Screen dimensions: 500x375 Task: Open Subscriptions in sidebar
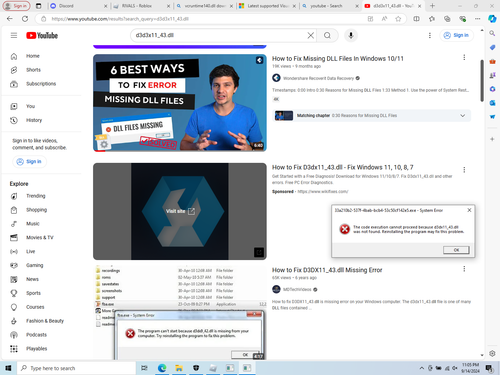coord(42,84)
